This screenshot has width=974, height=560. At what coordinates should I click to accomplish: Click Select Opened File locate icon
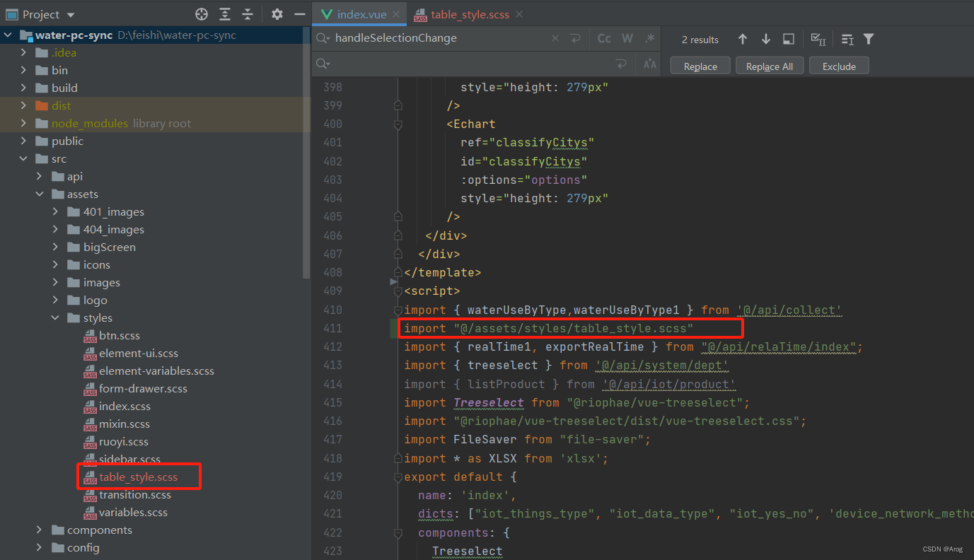pyautogui.click(x=202, y=14)
